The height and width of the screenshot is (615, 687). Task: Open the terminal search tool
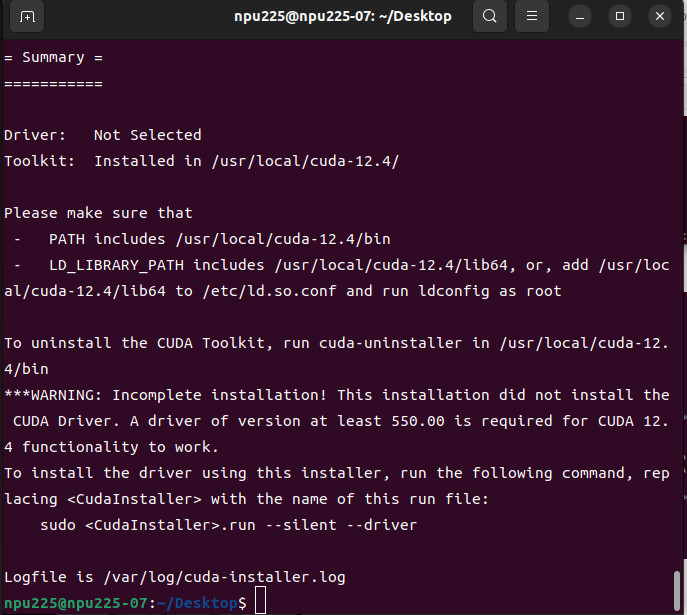(489, 17)
